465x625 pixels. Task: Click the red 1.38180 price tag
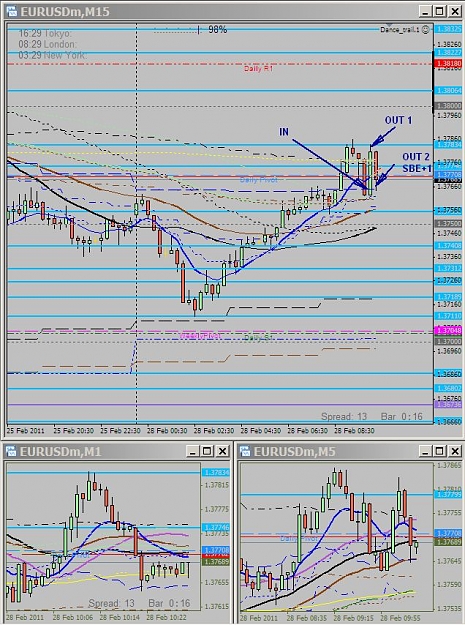[448, 63]
